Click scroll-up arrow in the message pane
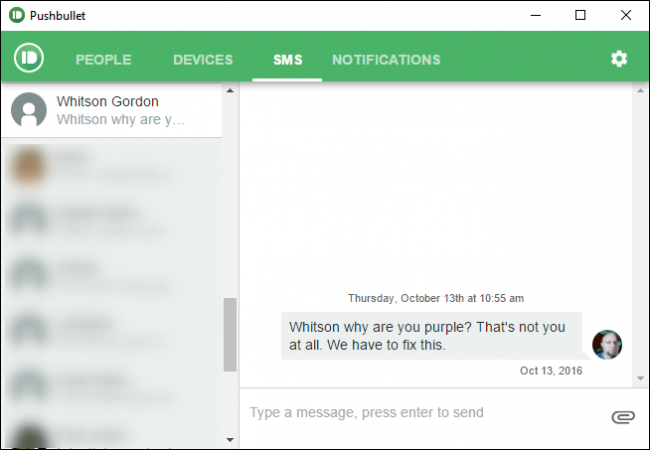This screenshot has width=650, height=450. tap(640, 90)
